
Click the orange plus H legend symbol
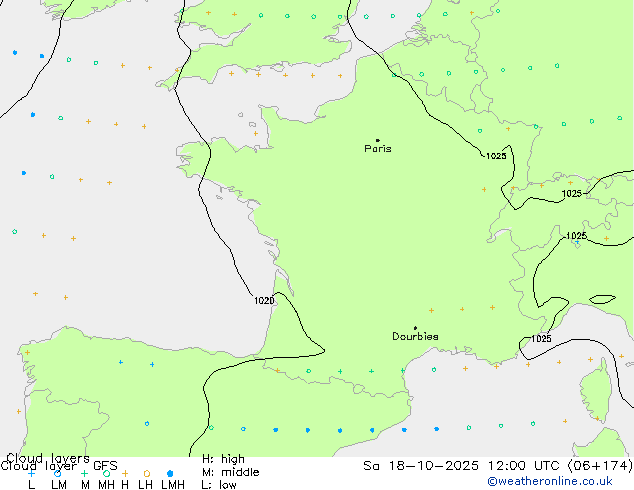coord(125,473)
